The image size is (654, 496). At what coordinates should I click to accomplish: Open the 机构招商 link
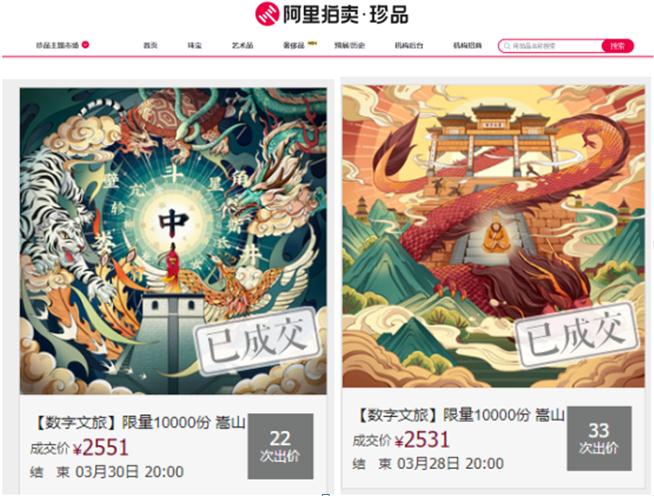point(468,45)
